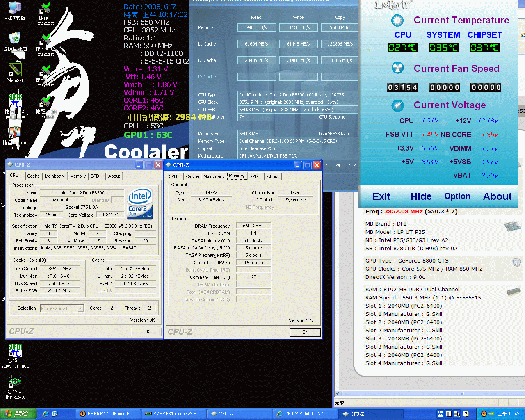Click the language bar help icon
Image resolution: width=525 pixels, height=420 pixels.
[466, 414]
